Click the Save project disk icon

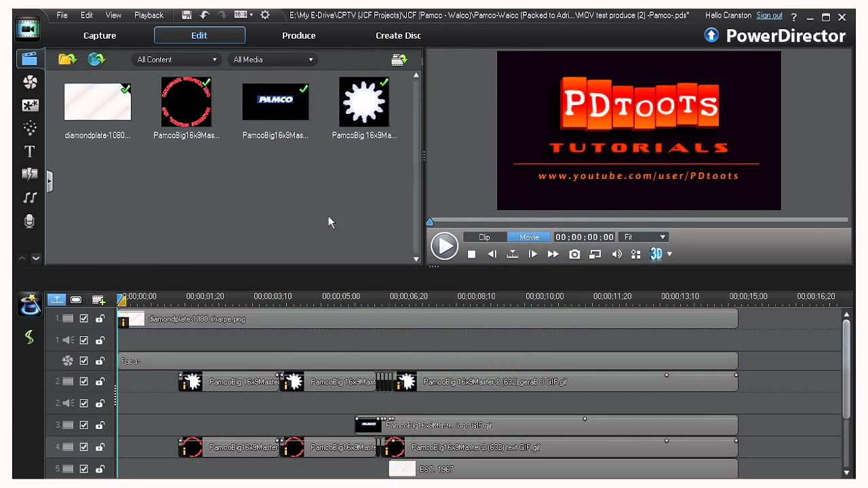click(x=186, y=15)
